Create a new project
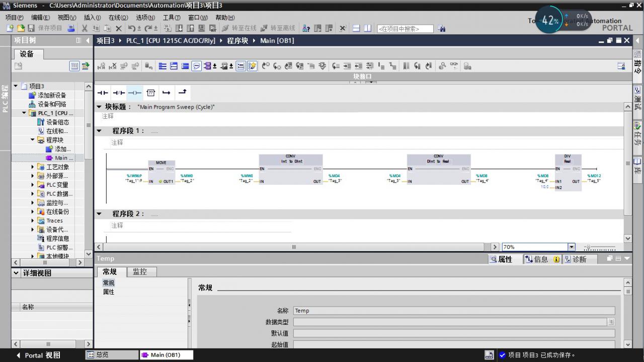Image resolution: width=644 pixels, height=362 pixels. point(10,29)
